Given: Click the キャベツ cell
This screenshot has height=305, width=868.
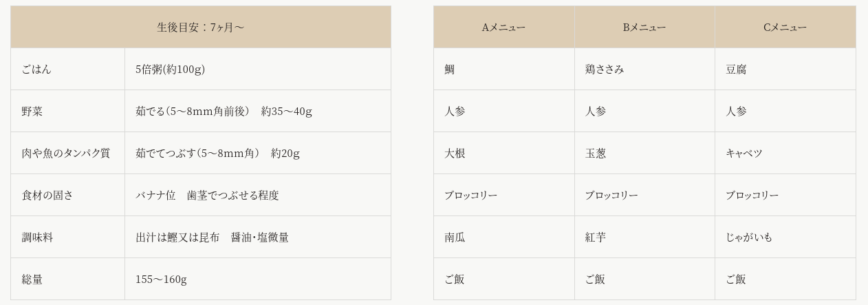Looking at the screenshot, I should (x=785, y=153).
